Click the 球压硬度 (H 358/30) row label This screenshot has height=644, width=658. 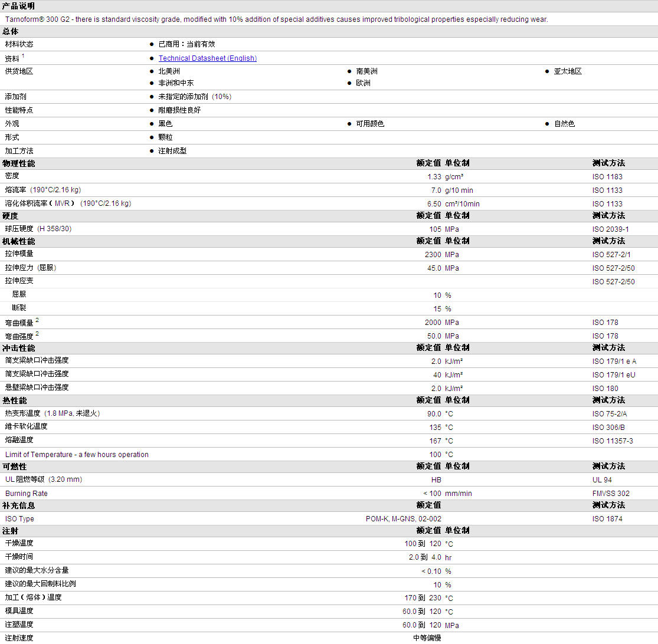pos(38,229)
